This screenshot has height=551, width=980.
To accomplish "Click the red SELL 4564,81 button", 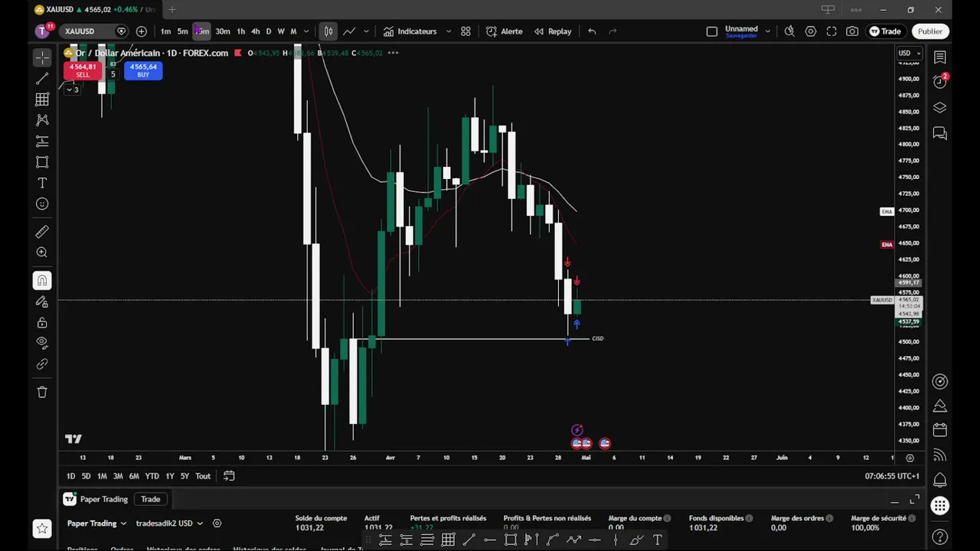I will click(83, 70).
